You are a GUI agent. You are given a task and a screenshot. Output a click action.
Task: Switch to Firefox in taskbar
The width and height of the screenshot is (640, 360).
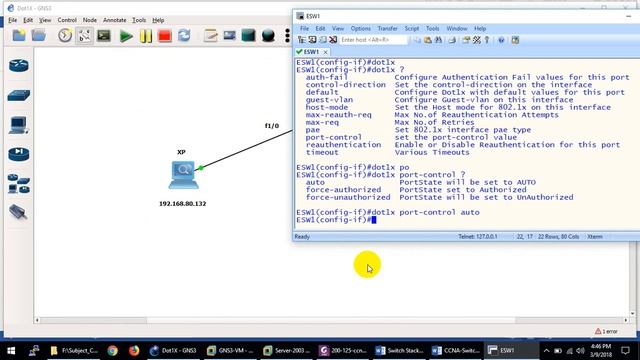pyautogui.click(x=134, y=351)
